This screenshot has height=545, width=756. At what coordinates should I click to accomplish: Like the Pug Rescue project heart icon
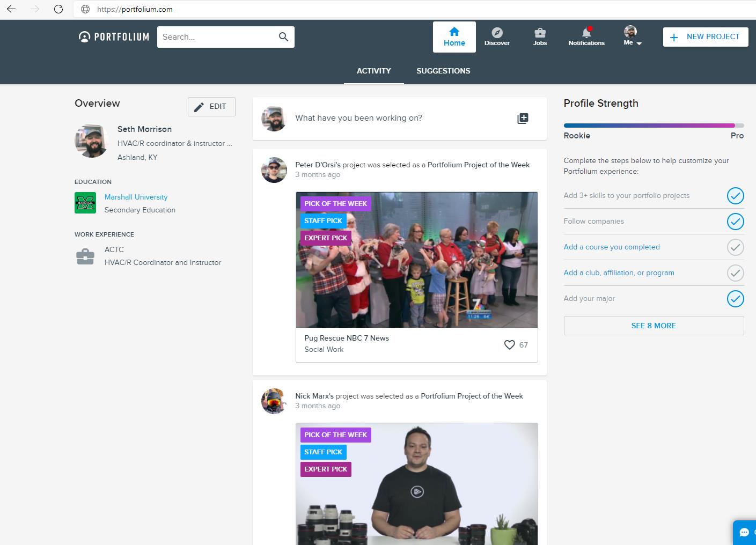(509, 345)
